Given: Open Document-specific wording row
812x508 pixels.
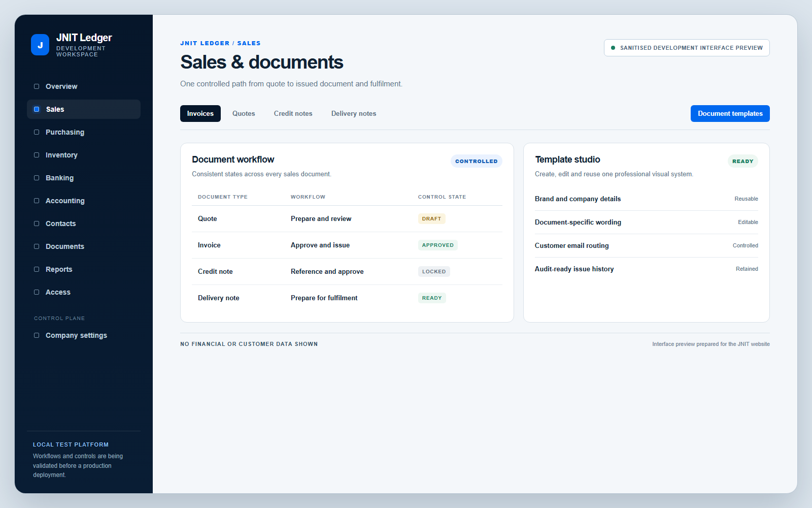Looking at the screenshot, I should click(647, 223).
